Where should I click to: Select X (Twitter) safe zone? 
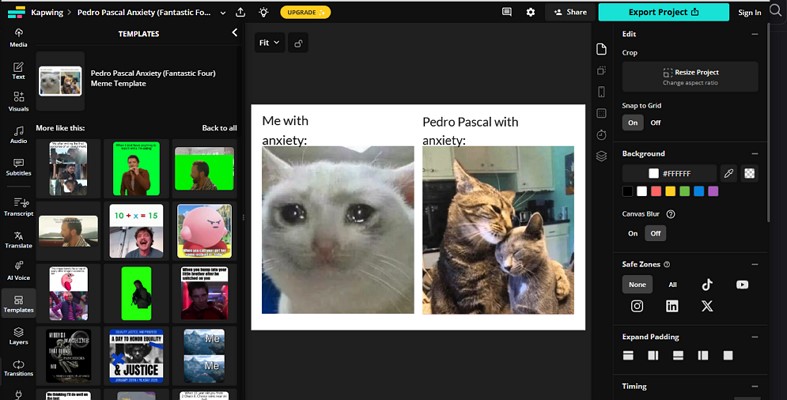[707, 306]
